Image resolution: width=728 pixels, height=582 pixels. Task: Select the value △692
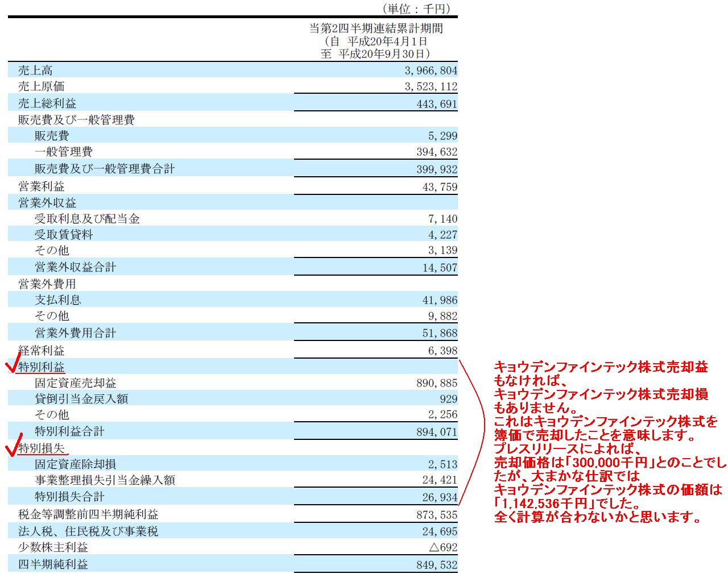pos(443,547)
